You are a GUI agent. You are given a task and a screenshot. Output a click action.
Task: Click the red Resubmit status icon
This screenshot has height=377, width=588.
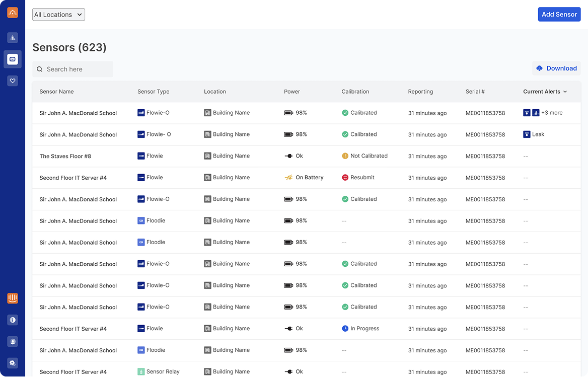point(345,178)
